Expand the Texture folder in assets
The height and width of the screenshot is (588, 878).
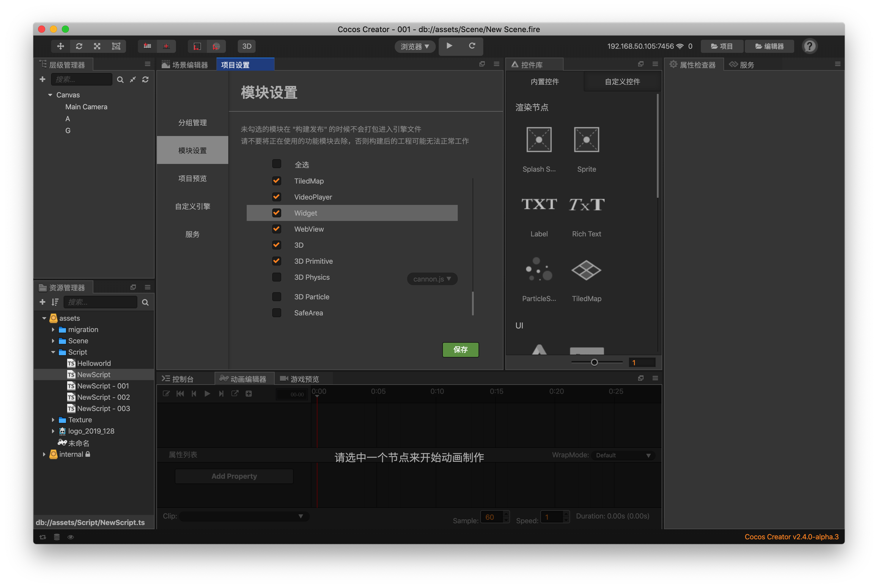coord(53,420)
